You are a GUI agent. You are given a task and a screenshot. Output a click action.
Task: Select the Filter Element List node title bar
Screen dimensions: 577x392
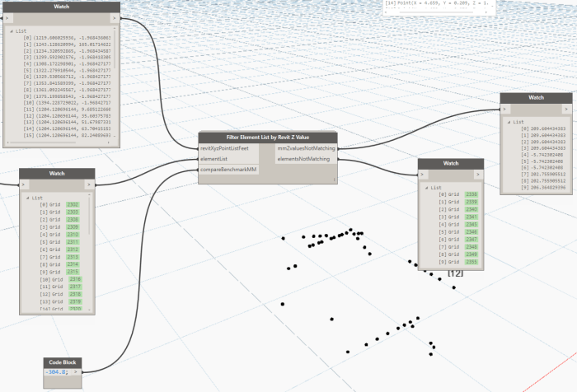(267, 138)
